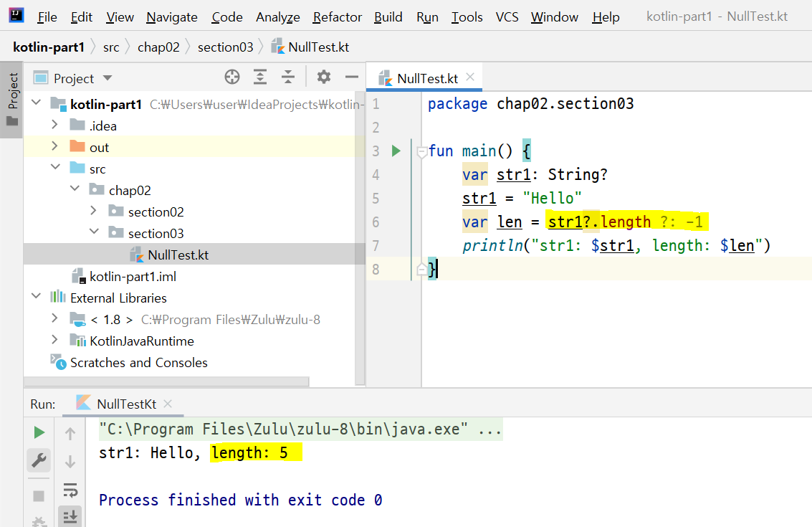The height and width of the screenshot is (527, 812).
Task: Open the File menu
Action: tap(47, 17)
